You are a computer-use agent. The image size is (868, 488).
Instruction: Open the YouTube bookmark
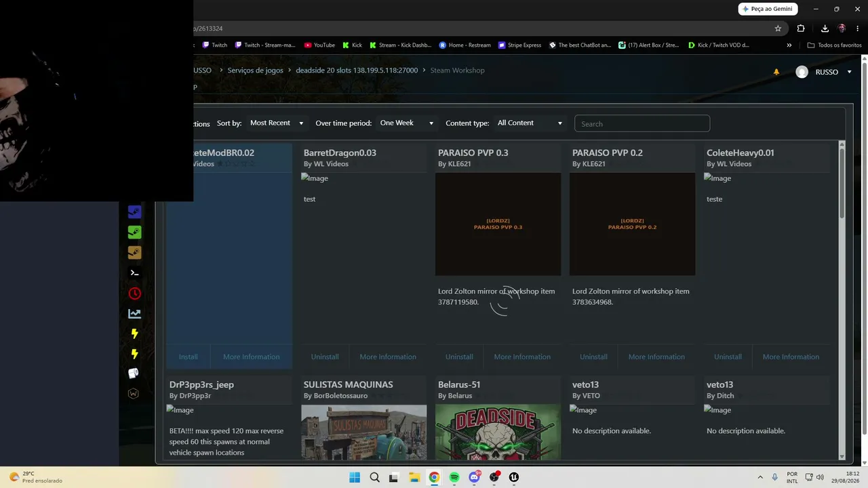coord(319,45)
